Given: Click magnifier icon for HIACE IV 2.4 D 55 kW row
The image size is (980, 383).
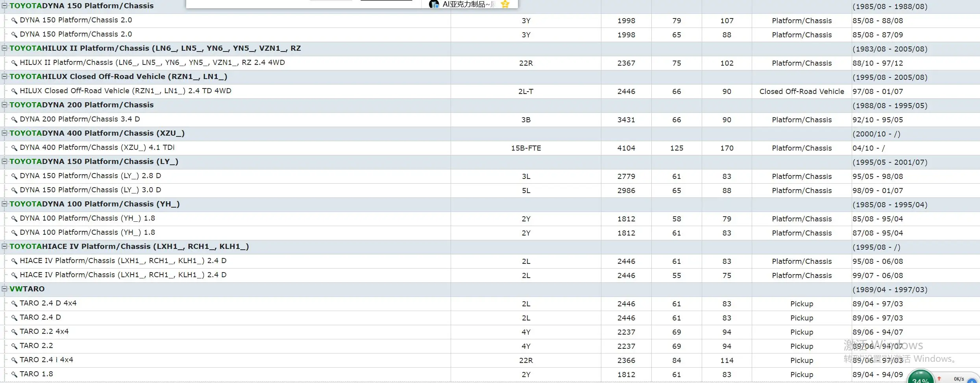Looking at the screenshot, I should tap(14, 275).
